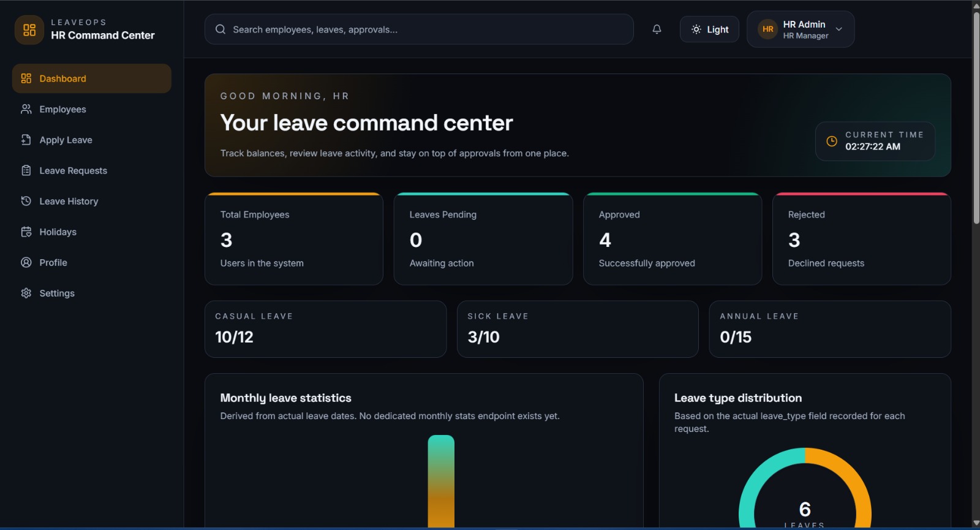The image size is (980, 530).
Task: Click the Holidays calendar icon
Action: 26,232
